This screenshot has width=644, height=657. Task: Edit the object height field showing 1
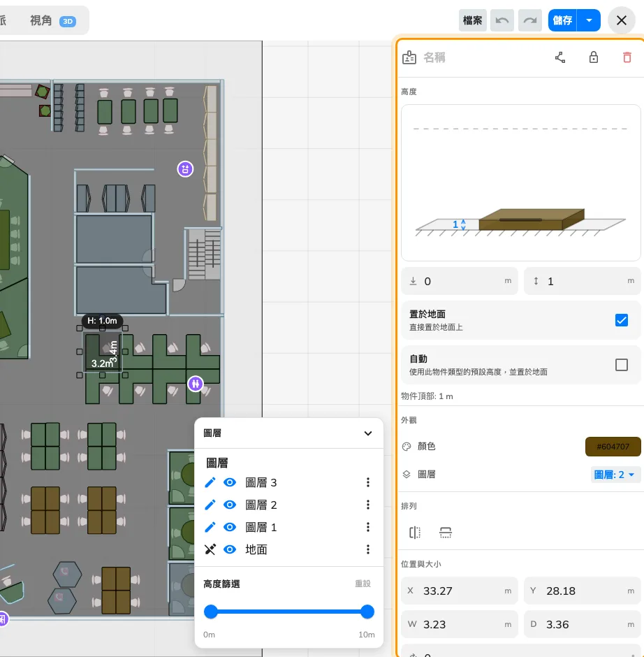click(582, 281)
